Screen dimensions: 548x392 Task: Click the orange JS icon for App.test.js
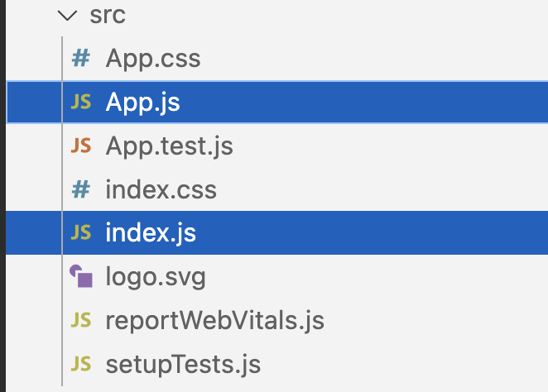pyautogui.click(x=80, y=146)
